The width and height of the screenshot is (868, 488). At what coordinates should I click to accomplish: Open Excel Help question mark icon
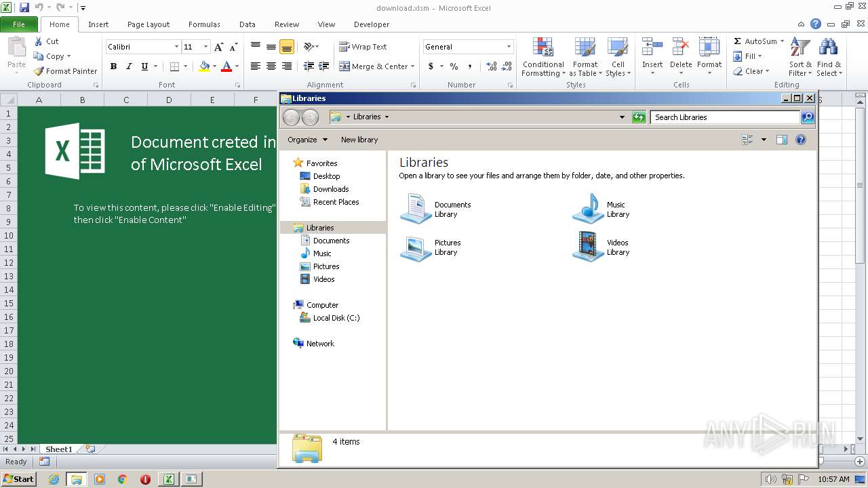click(x=816, y=24)
